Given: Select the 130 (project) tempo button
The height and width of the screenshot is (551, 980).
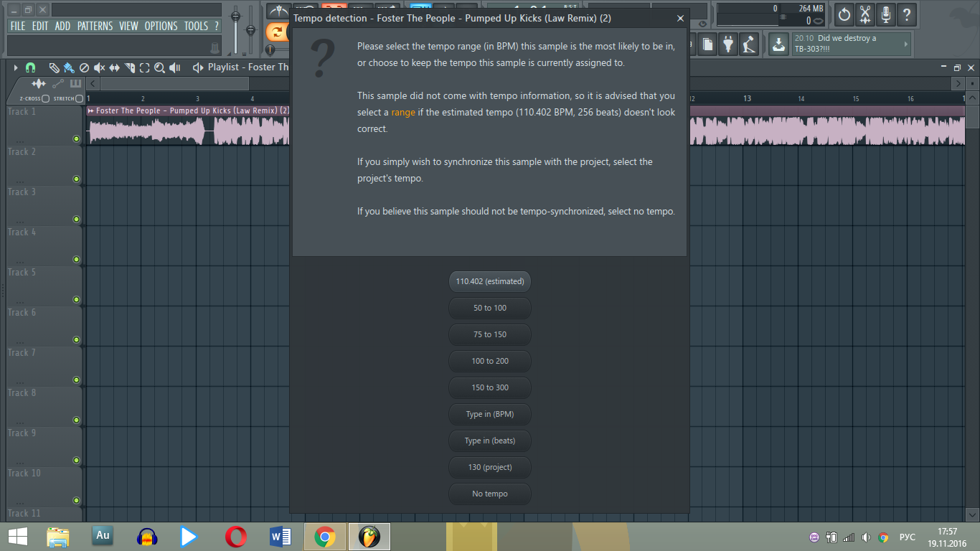Looking at the screenshot, I should pos(490,467).
